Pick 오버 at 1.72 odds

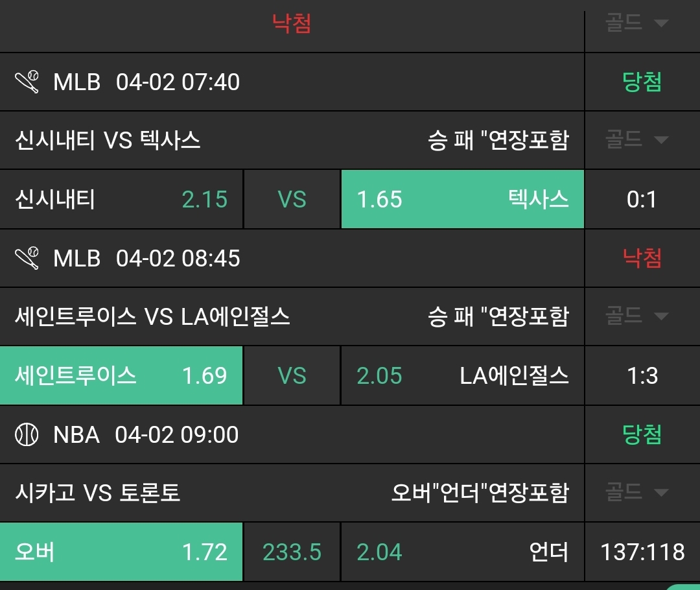point(121,552)
